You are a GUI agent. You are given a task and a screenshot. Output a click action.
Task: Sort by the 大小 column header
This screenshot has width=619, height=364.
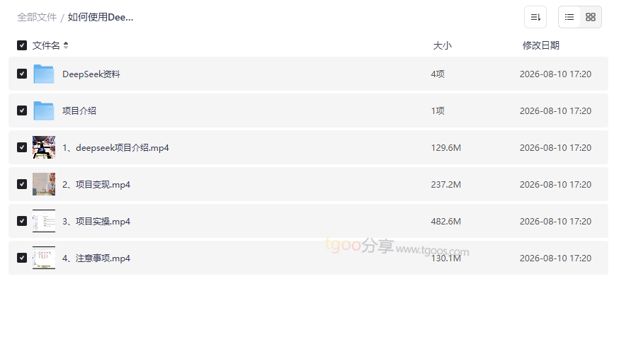tap(442, 45)
